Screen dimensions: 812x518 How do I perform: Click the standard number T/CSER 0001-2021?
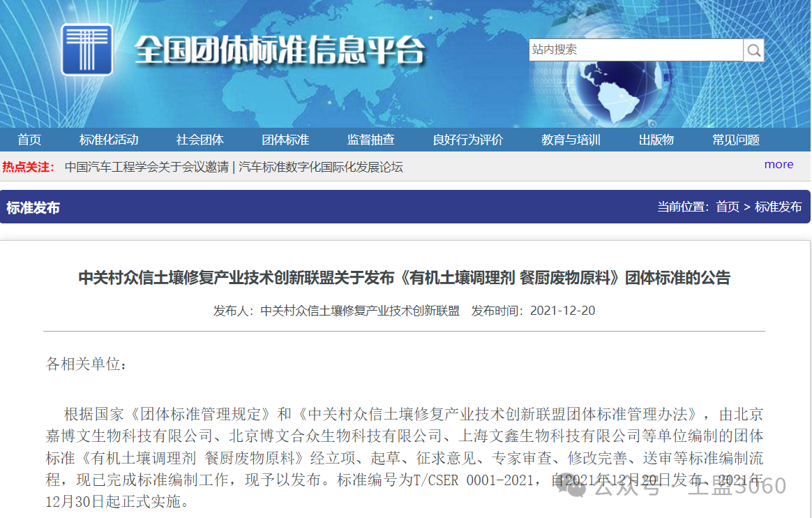point(474,480)
